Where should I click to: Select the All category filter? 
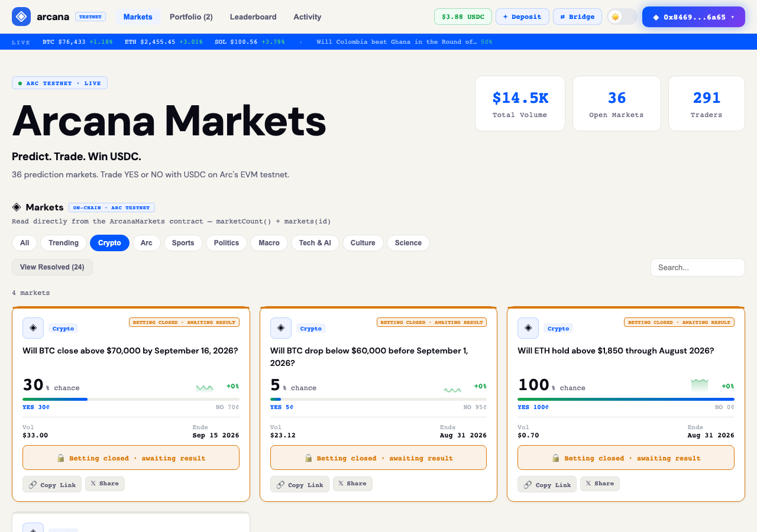pos(24,243)
